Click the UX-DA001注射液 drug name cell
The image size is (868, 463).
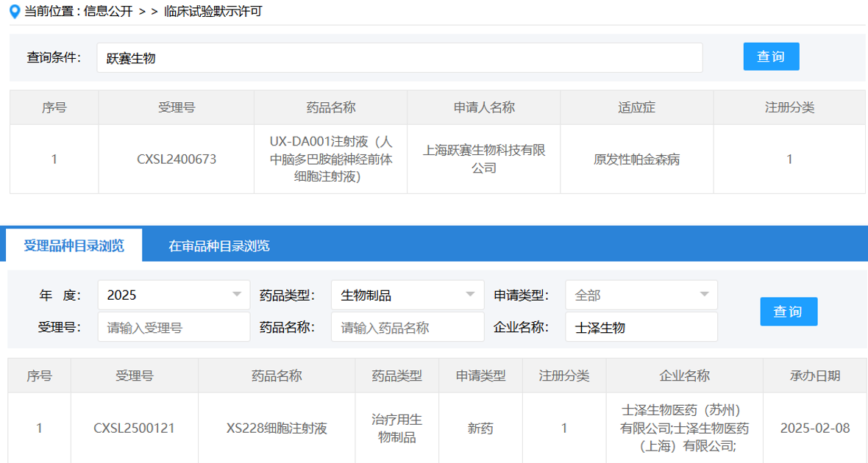point(330,159)
